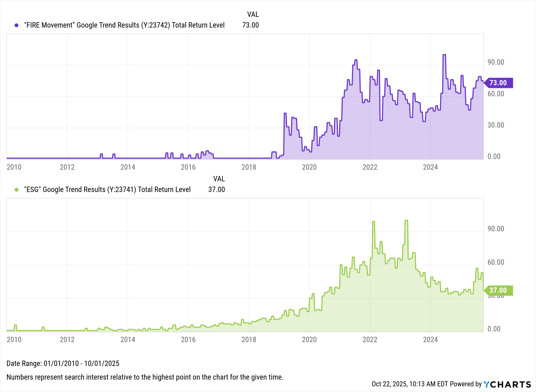Viewport: 536px width, 392px height.
Task: Click the 60.00 gridline label on ESG chart
Action: pyautogui.click(x=496, y=262)
